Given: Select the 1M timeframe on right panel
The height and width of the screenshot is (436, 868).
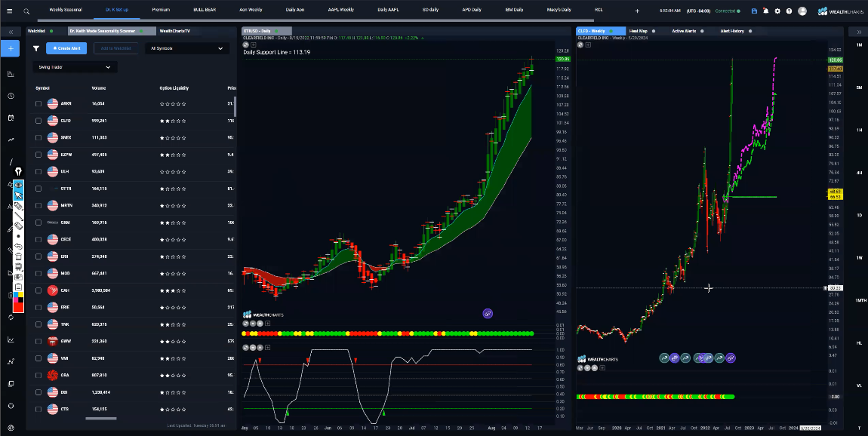Looking at the screenshot, I should (x=859, y=45).
